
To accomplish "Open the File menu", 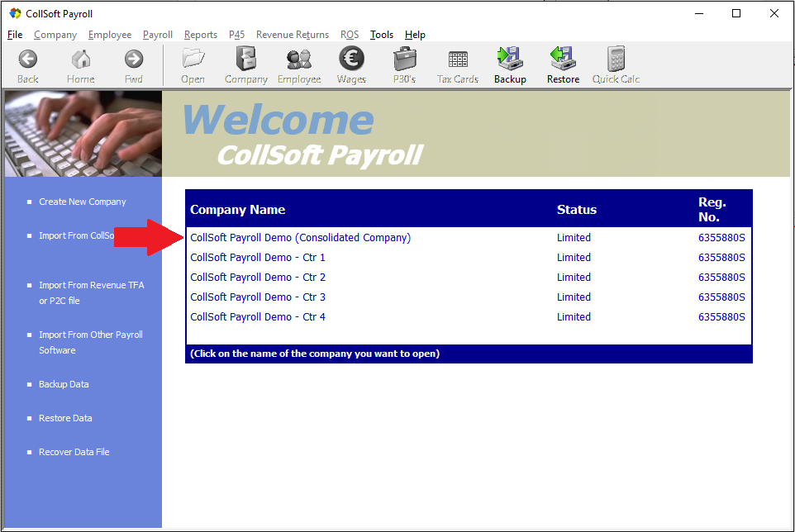I will 15,35.
